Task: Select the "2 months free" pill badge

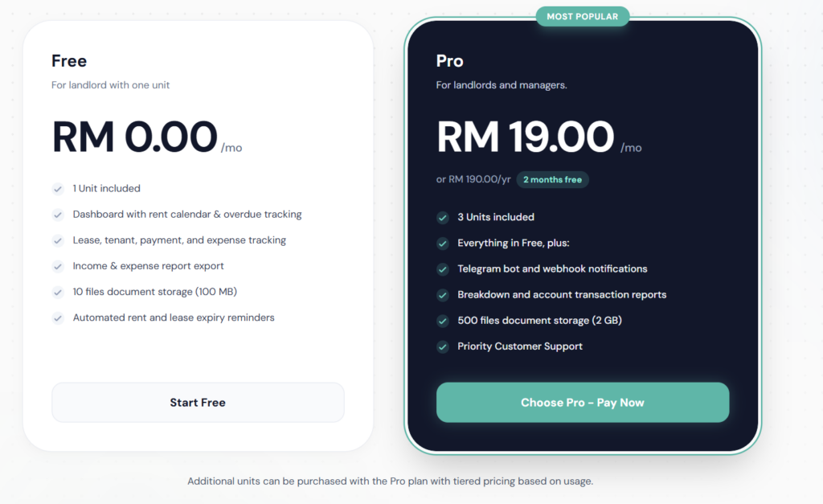Action: [552, 179]
